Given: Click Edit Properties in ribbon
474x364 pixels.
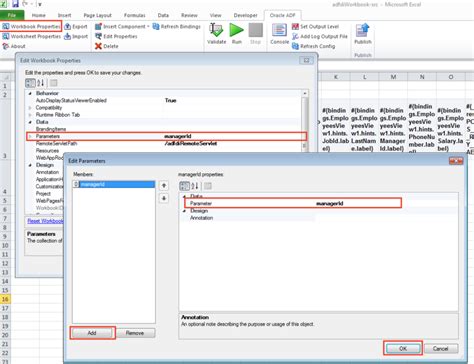Looking at the screenshot, I should click(116, 36).
